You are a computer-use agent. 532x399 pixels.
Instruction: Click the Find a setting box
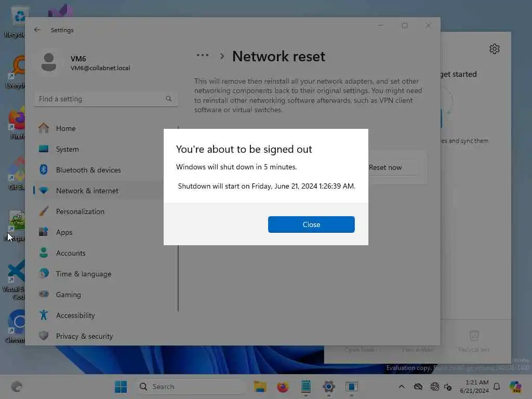click(105, 99)
